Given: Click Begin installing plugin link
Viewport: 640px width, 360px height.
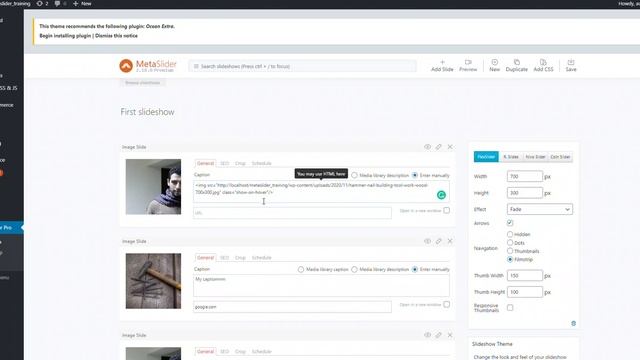Looking at the screenshot, I should click(x=65, y=36).
